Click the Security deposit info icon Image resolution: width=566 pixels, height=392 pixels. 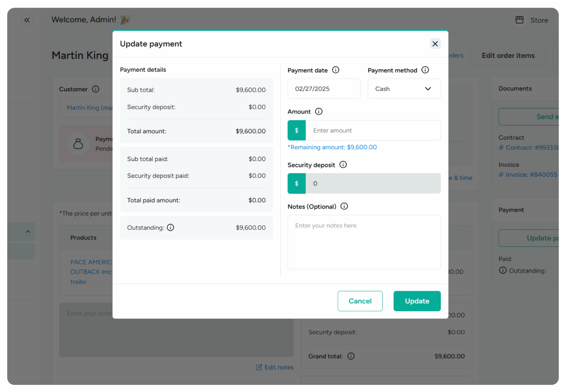click(x=343, y=165)
